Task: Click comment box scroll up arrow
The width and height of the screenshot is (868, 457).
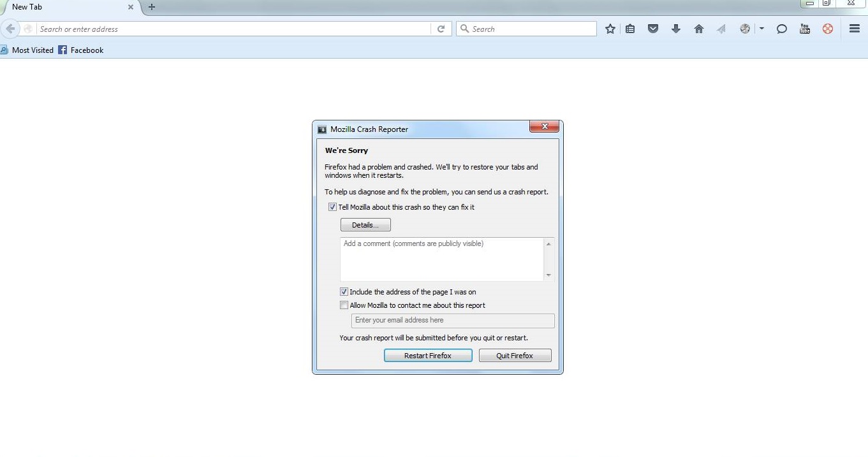Action: pos(548,244)
